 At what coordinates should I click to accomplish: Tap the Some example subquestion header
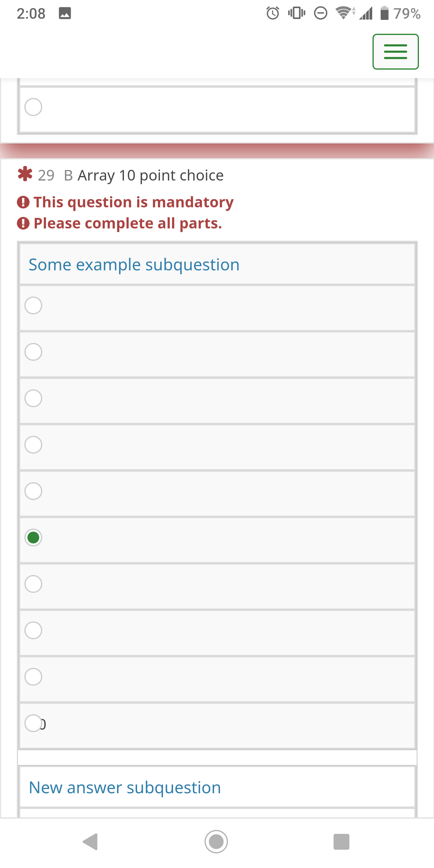tap(134, 265)
